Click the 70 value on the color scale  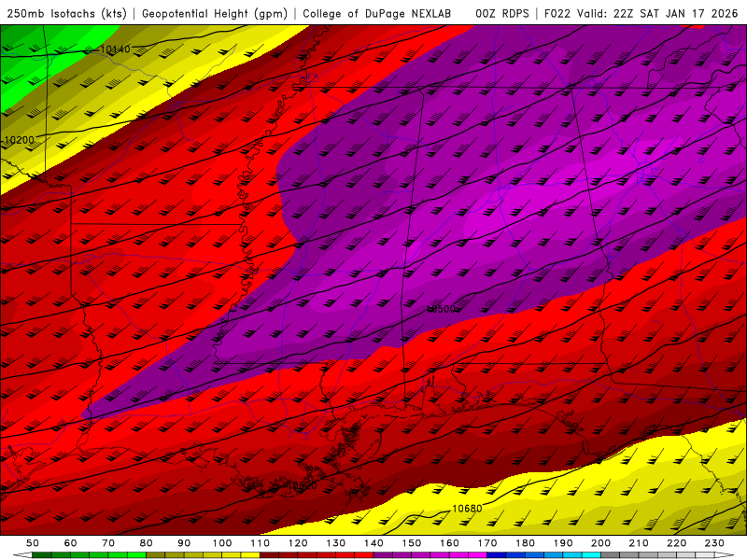click(108, 543)
